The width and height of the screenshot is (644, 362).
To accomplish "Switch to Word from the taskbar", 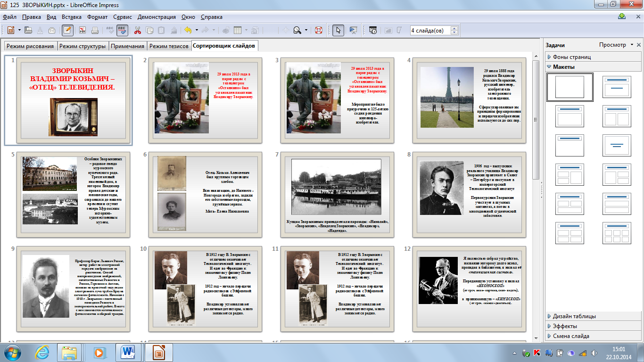I will point(128,353).
